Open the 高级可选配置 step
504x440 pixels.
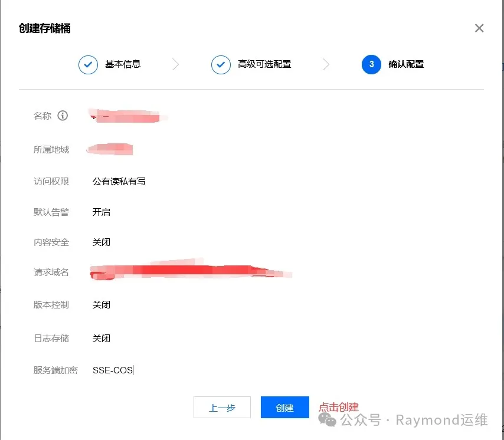(264, 64)
